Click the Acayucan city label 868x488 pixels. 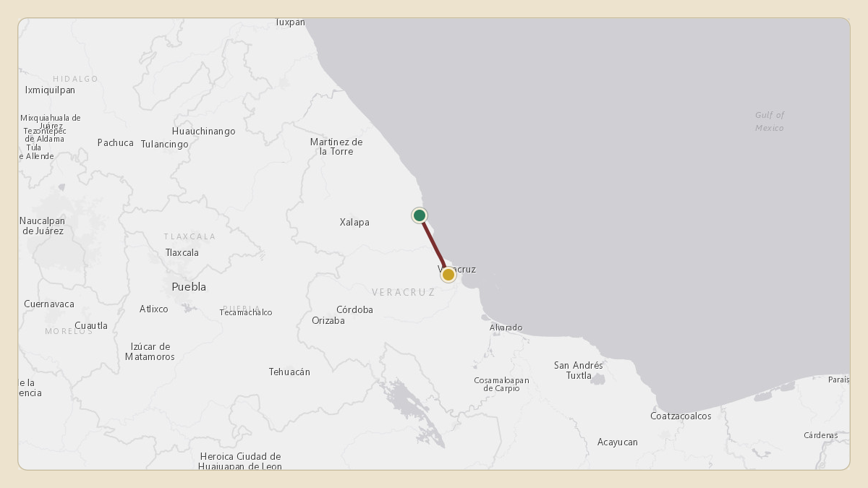click(x=618, y=442)
